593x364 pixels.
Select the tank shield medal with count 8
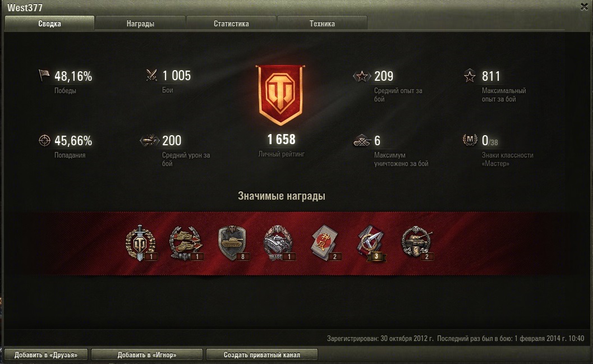(x=233, y=243)
